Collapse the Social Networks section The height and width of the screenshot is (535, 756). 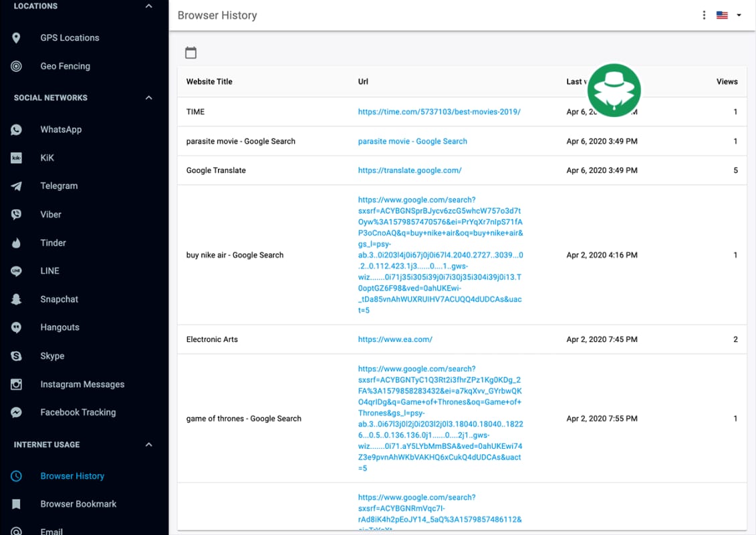coord(148,97)
